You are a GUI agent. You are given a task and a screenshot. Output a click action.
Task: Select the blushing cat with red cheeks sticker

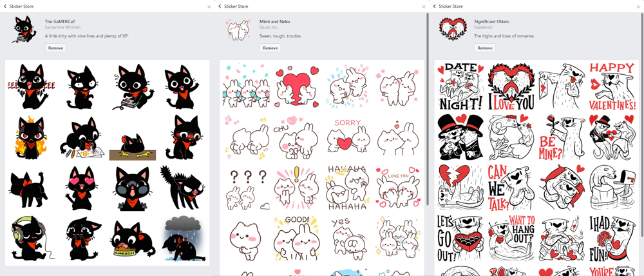pyautogui.click(x=183, y=137)
